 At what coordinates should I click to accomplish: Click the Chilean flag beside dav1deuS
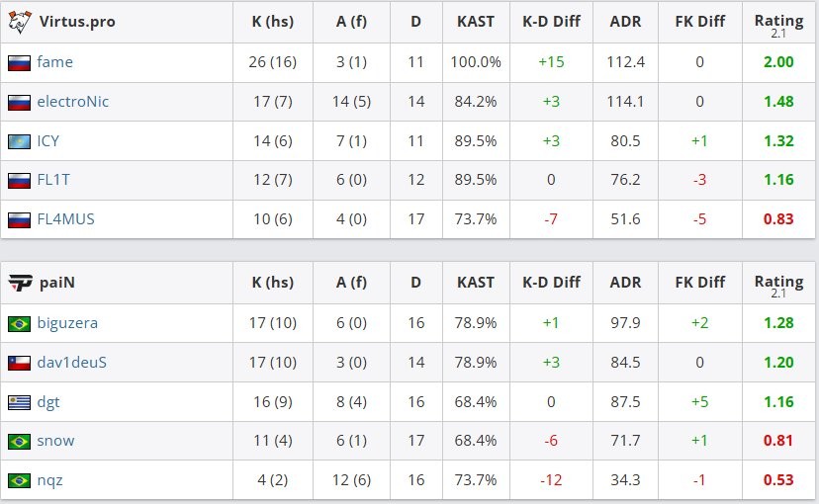tap(19, 363)
